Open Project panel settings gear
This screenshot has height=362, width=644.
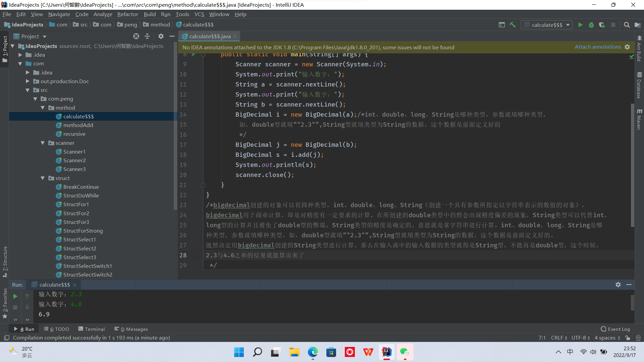[161, 36]
